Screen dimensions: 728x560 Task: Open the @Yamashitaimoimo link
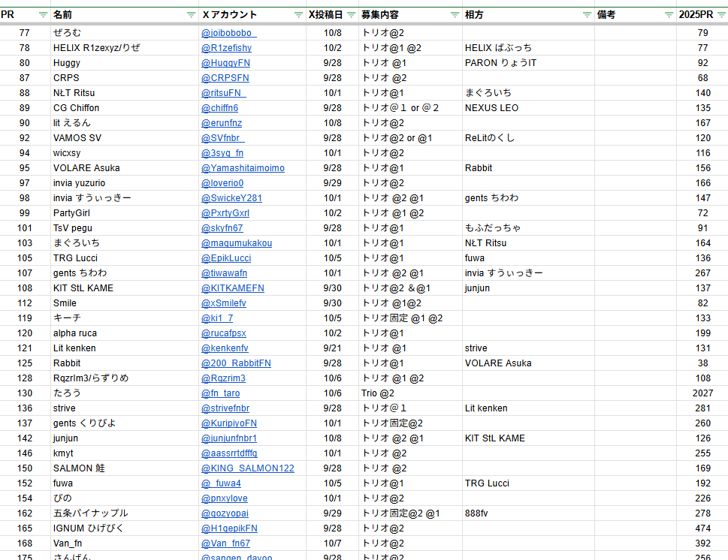pos(243,168)
